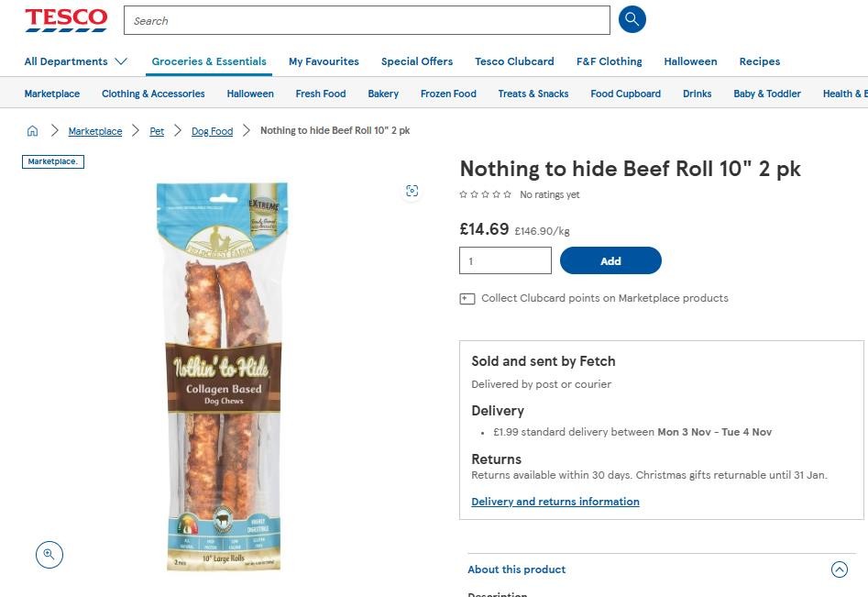Image resolution: width=868 pixels, height=597 pixels.
Task: Click the Pet breadcrumb link
Action: click(157, 131)
